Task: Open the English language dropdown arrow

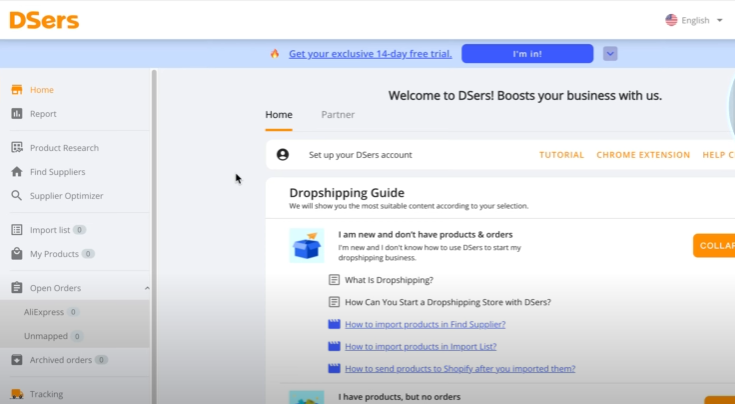Action: 720,20
